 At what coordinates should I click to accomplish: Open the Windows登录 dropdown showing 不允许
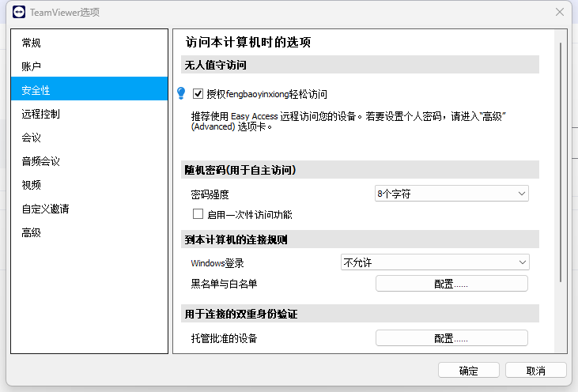click(435, 262)
